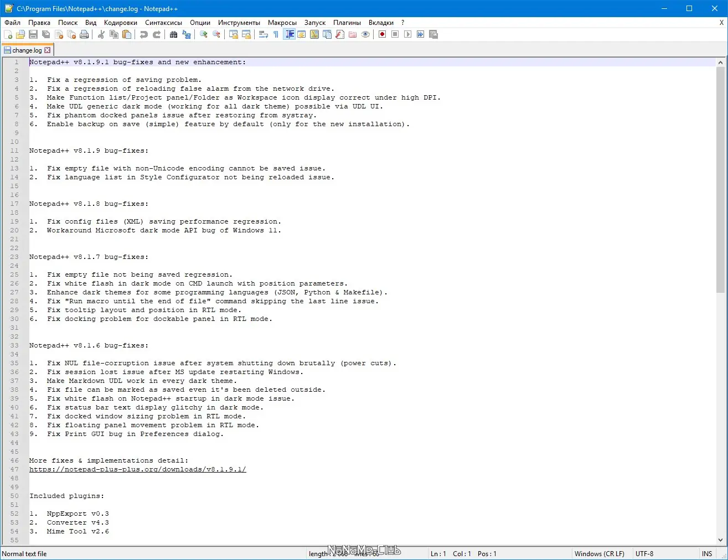Open the Опции menu

(200, 23)
